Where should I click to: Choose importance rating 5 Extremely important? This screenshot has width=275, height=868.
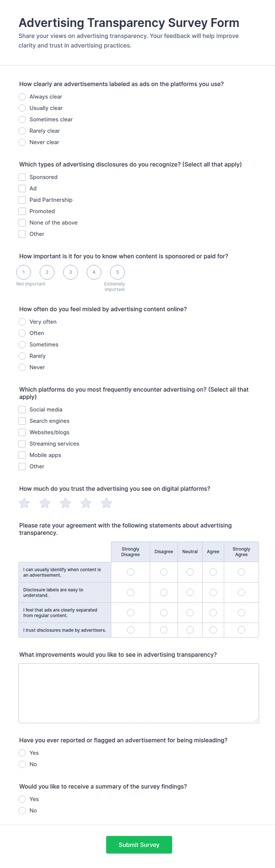pos(117,272)
